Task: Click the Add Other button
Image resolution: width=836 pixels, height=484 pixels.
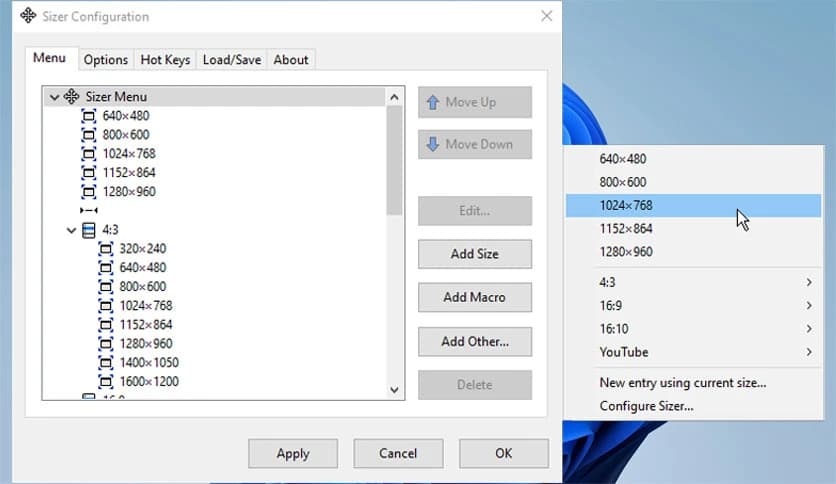Action: click(475, 341)
